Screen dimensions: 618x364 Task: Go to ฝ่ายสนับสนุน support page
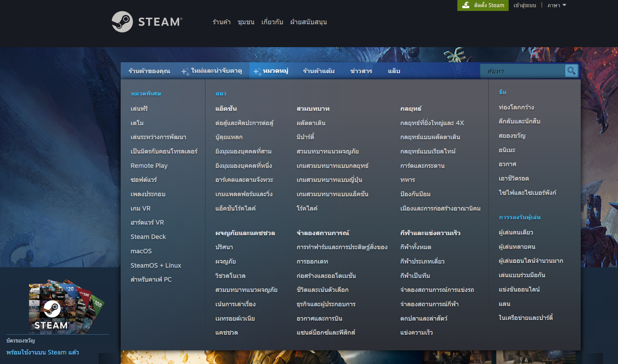tap(308, 22)
